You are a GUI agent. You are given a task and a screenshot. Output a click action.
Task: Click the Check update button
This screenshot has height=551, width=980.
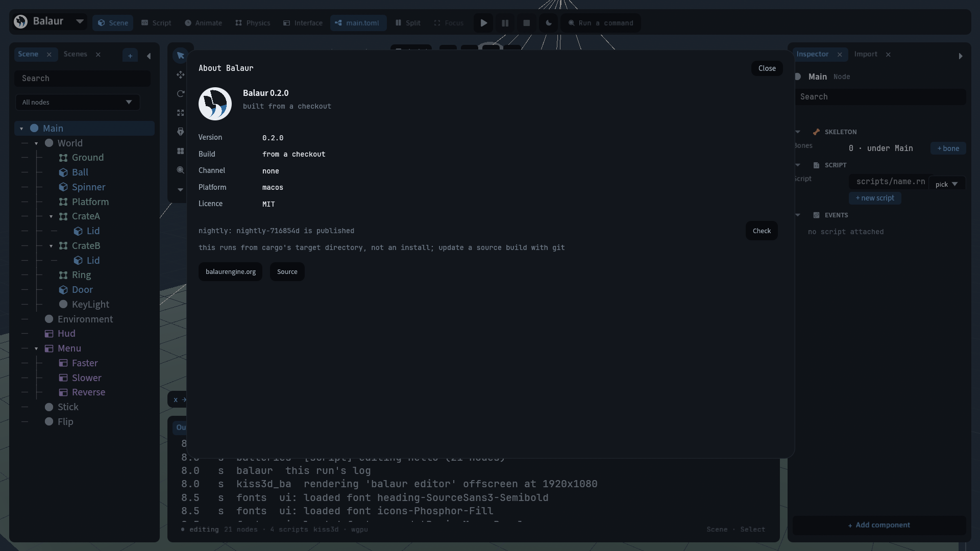coord(762,231)
